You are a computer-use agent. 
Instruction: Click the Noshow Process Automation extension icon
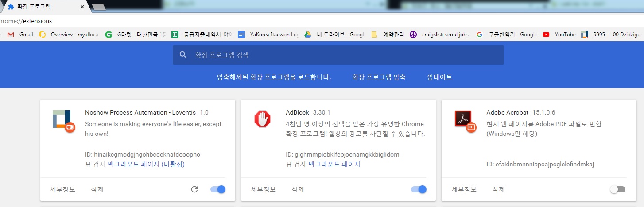point(62,119)
